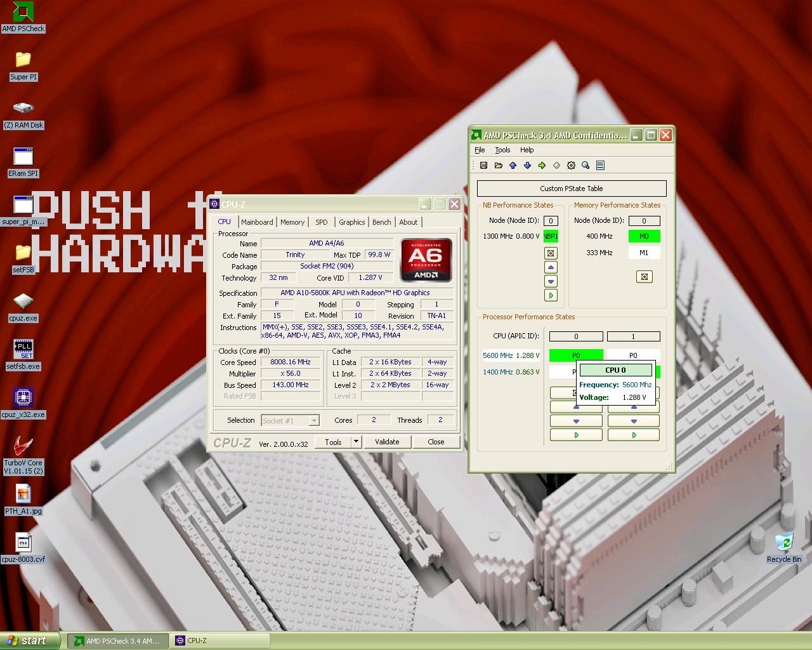The height and width of the screenshot is (650, 812).
Task: Select the M0 memory state cell
Action: [644, 236]
